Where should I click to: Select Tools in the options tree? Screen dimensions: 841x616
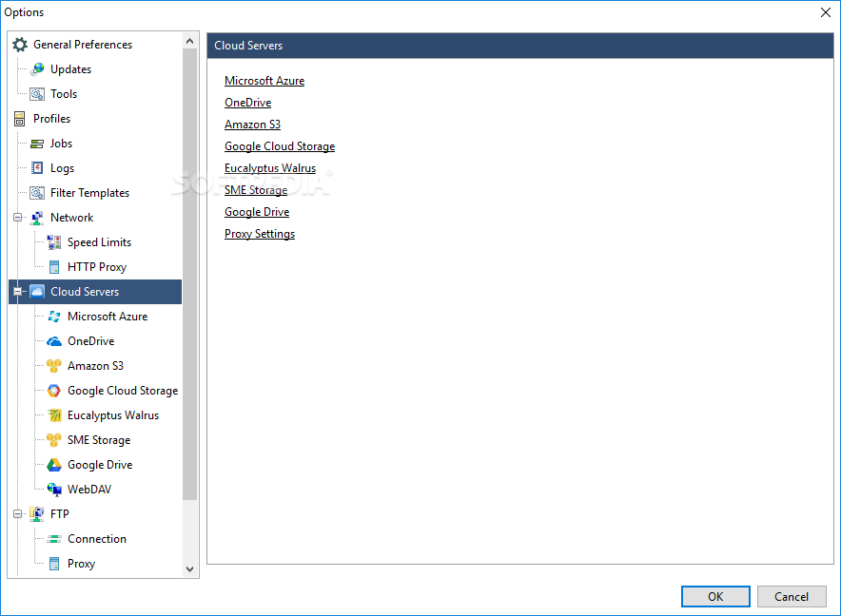click(x=64, y=94)
